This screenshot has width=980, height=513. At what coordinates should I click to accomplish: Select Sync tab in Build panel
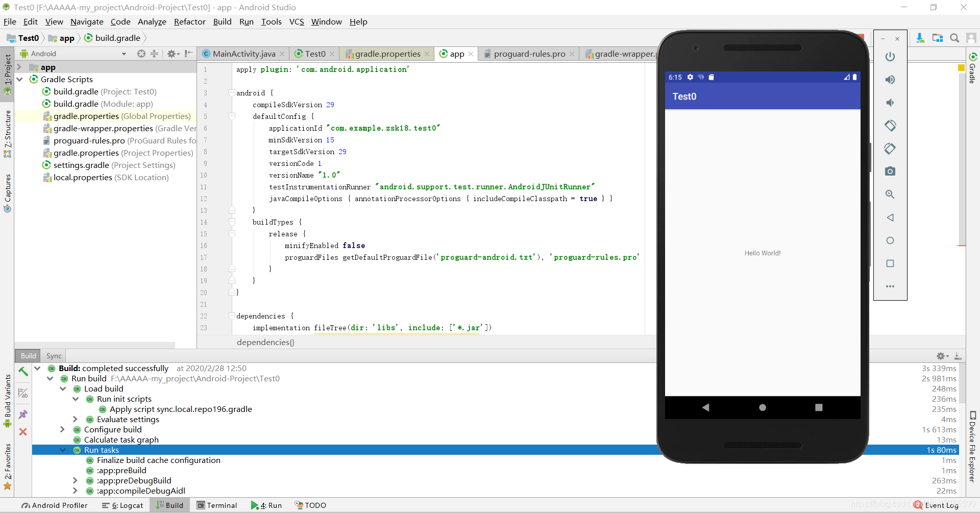pyautogui.click(x=54, y=356)
